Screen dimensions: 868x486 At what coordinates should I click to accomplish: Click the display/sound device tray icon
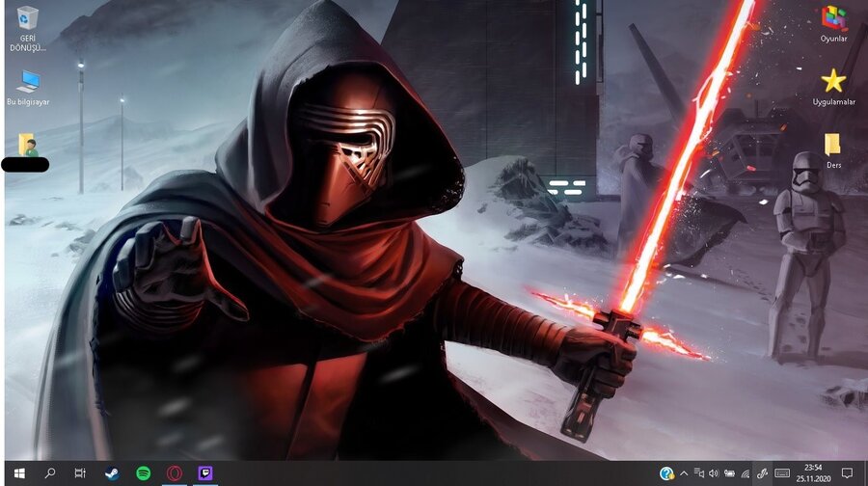[x=699, y=473]
